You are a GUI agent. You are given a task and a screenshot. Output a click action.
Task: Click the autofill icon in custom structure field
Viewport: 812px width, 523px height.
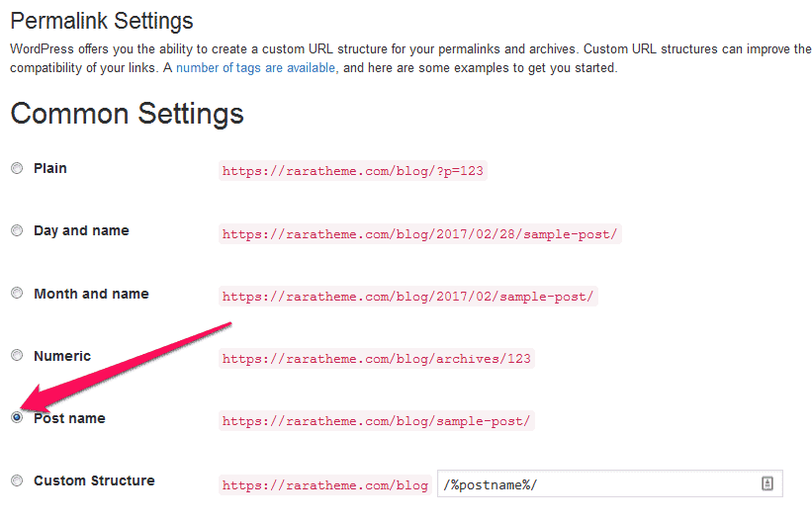pos(767,483)
